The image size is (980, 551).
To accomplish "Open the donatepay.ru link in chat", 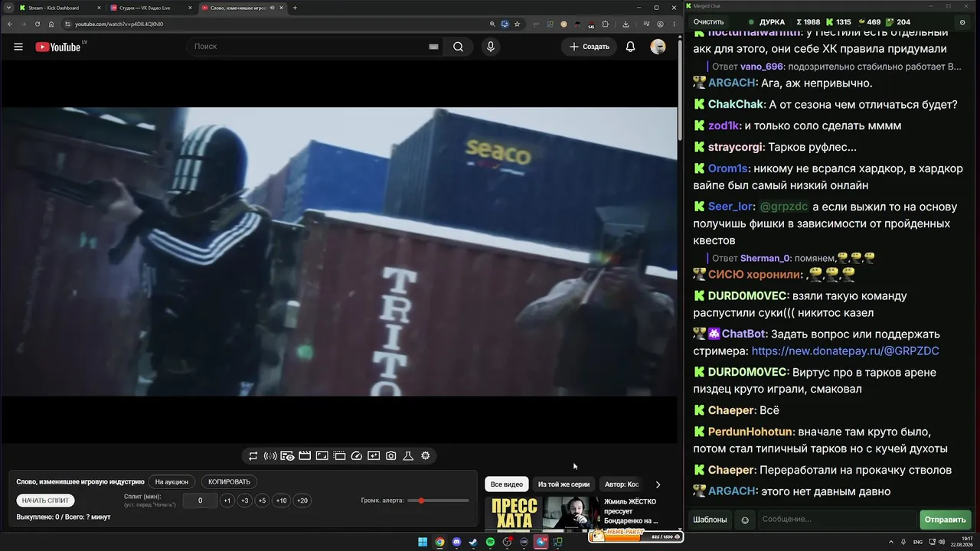I will coord(845,351).
